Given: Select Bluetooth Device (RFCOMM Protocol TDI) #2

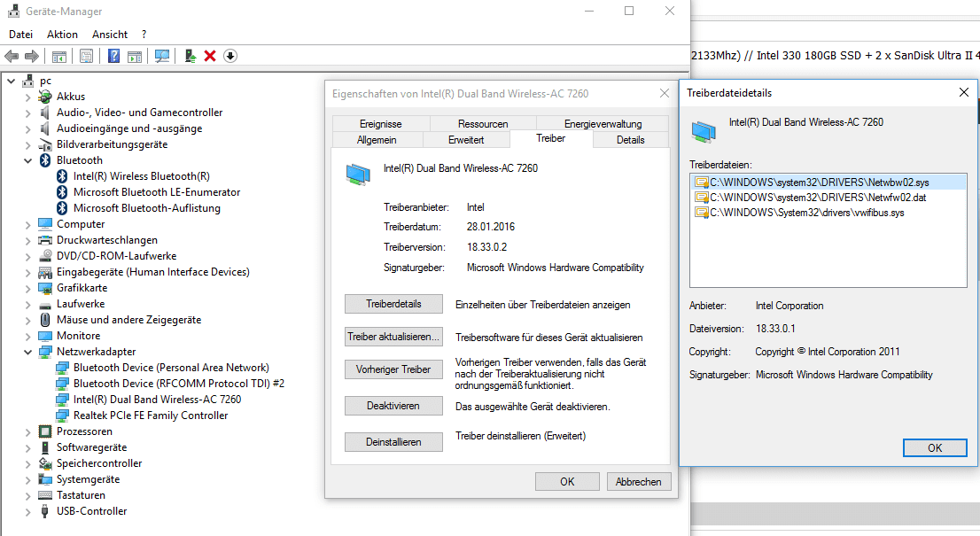Looking at the screenshot, I should pyautogui.click(x=179, y=384).
